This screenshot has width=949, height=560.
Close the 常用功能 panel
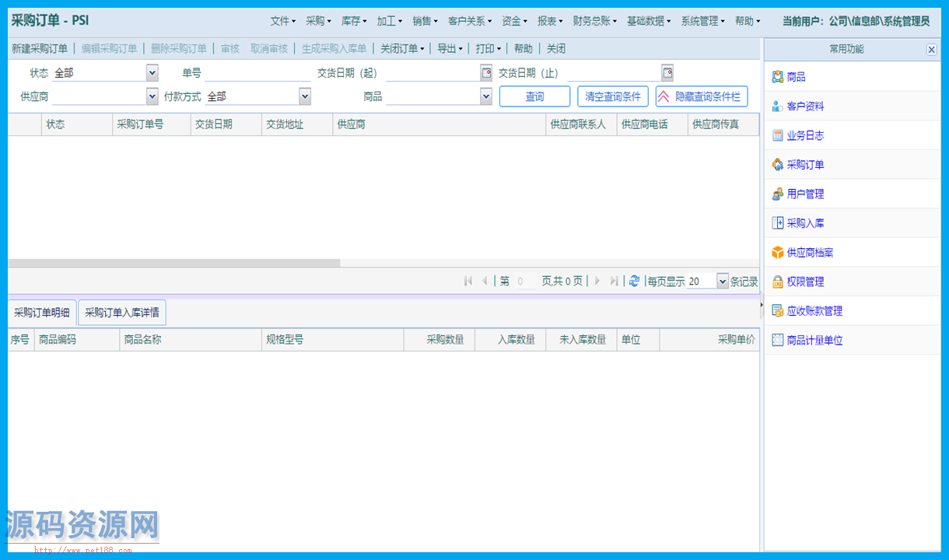[932, 50]
